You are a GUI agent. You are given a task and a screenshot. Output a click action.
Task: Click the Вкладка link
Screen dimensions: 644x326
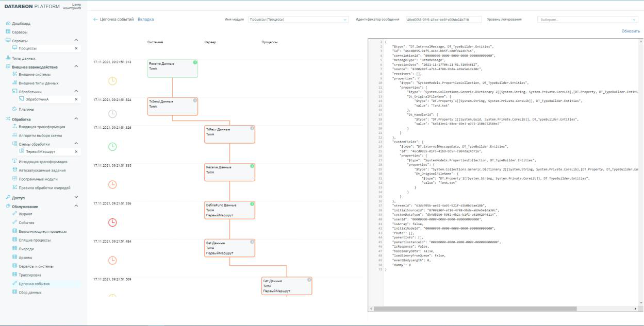click(145, 20)
